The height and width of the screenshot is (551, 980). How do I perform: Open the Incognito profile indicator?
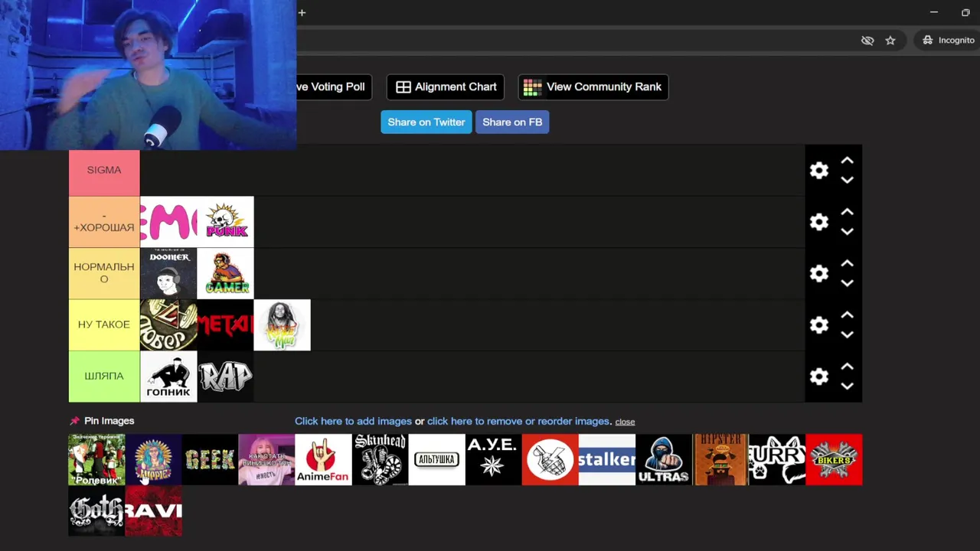[948, 41]
